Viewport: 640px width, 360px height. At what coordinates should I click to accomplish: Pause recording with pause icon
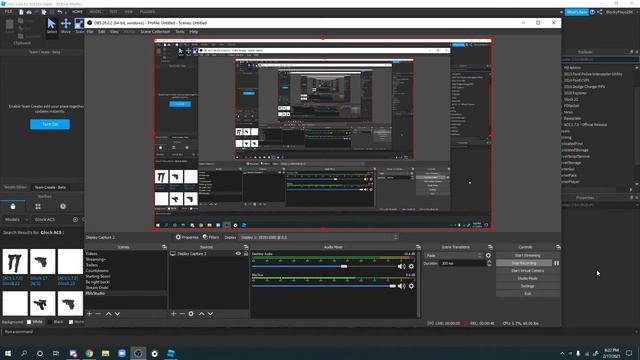coord(556,263)
